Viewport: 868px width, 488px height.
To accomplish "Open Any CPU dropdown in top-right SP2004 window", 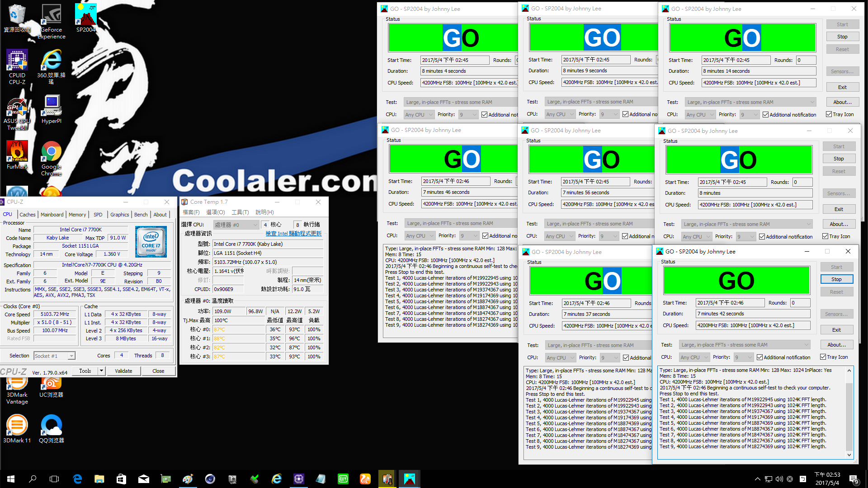I will [700, 115].
